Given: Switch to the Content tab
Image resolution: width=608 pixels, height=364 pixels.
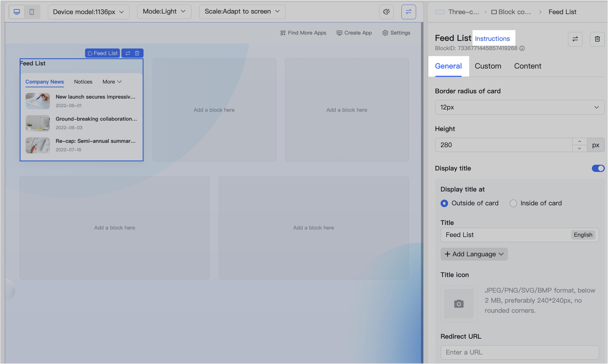Looking at the screenshot, I should coord(528,66).
